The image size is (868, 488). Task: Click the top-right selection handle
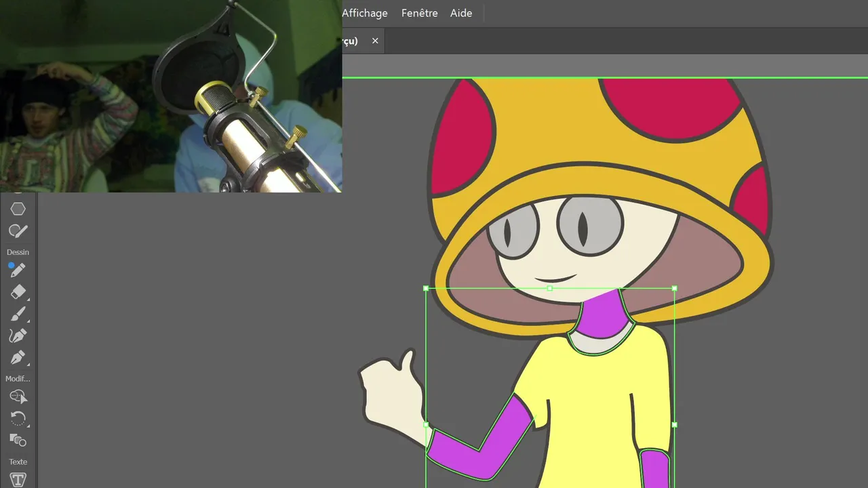tap(674, 288)
